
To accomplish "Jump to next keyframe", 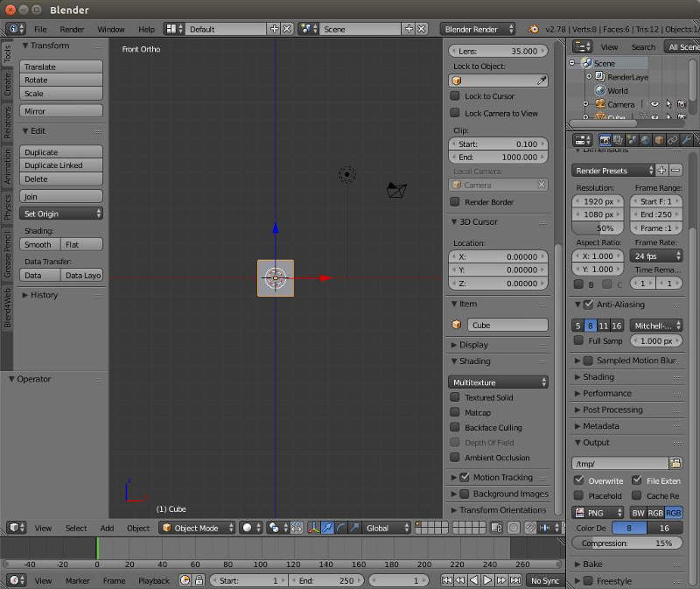I will (x=501, y=580).
